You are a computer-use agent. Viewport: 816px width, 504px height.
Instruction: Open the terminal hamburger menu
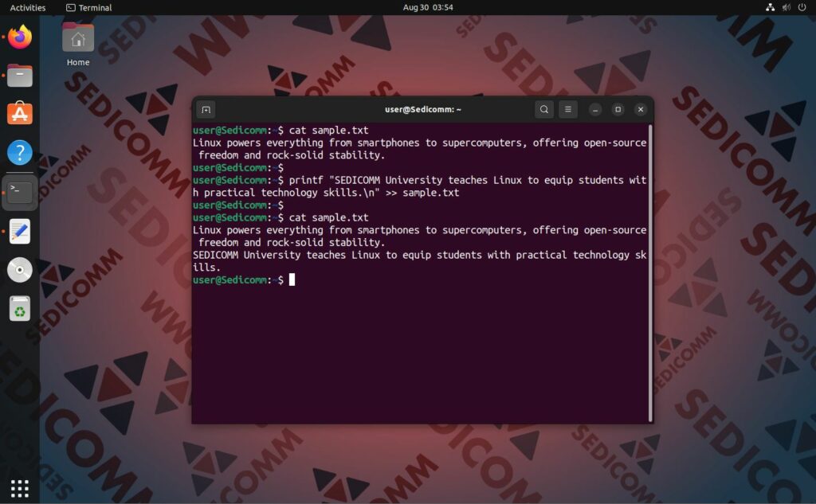(567, 110)
